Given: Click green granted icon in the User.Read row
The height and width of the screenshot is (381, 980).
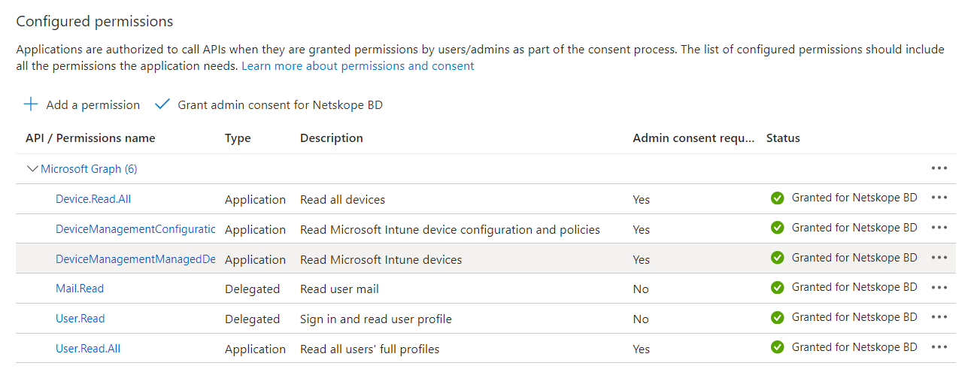Looking at the screenshot, I should tap(778, 317).
